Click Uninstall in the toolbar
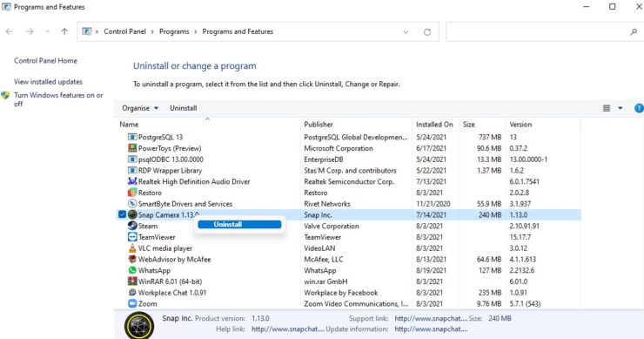644x339 pixels. coord(183,108)
